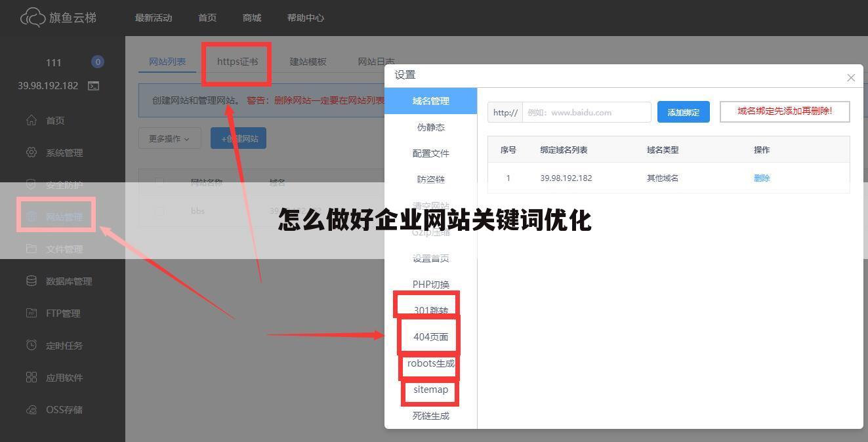The width and height of the screenshot is (868, 442).
Task: Click the 域名类型 column header
Action: click(x=663, y=150)
